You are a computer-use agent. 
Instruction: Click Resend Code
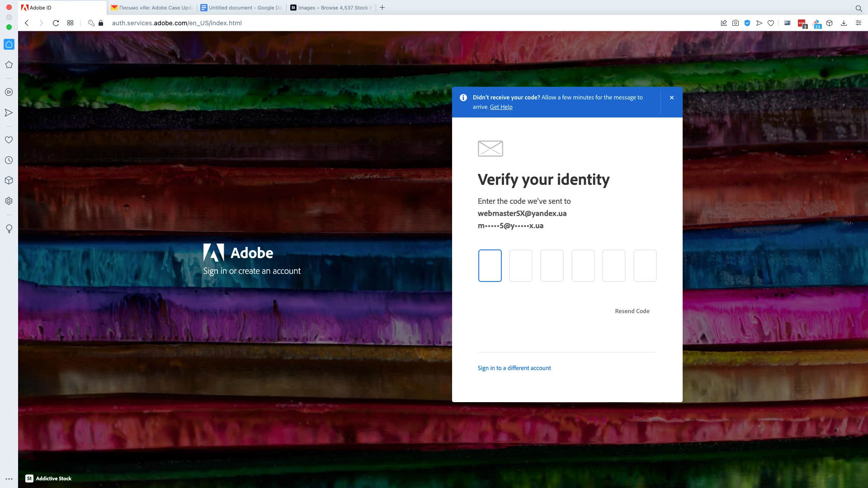click(x=632, y=311)
